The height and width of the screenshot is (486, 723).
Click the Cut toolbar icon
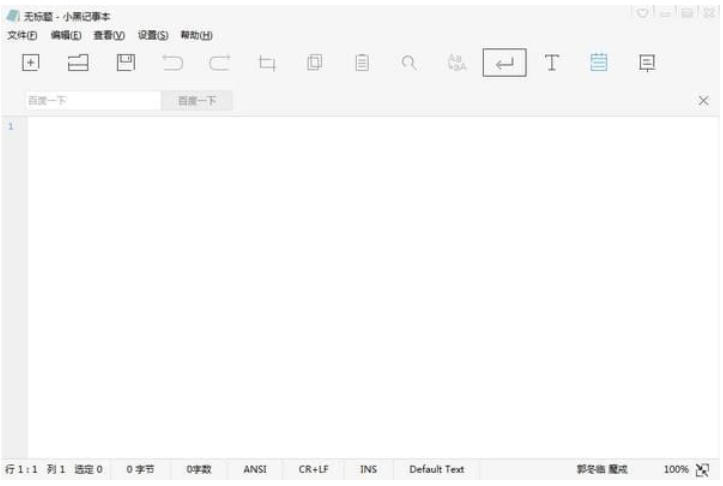[267, 63]
